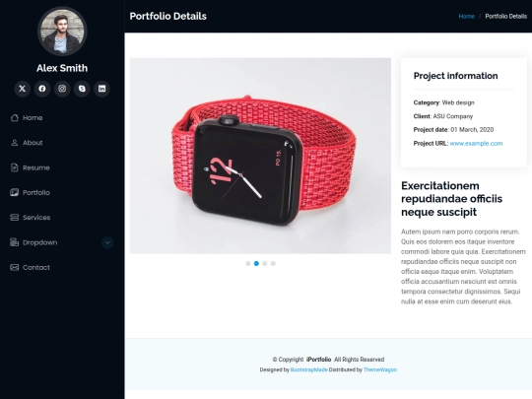Click the house icon beside Home
This screenshot has width=532, height=399.
[x=14, y=118]
